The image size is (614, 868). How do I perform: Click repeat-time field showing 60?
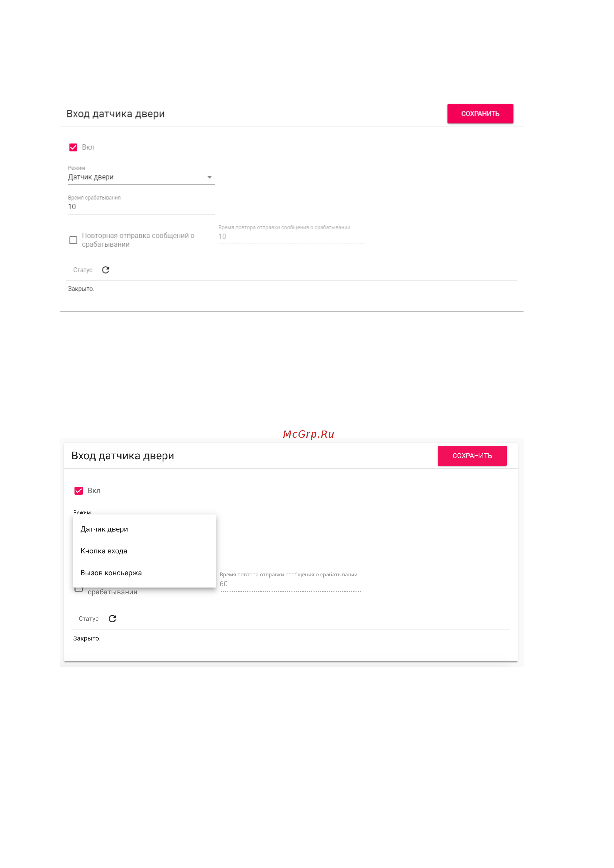coord(291,584)
